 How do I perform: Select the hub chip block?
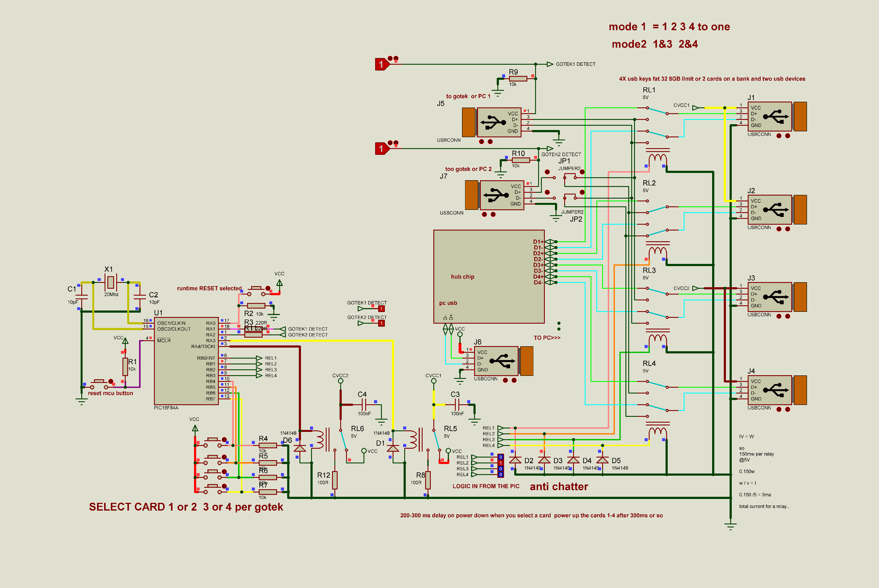(489, 277)
